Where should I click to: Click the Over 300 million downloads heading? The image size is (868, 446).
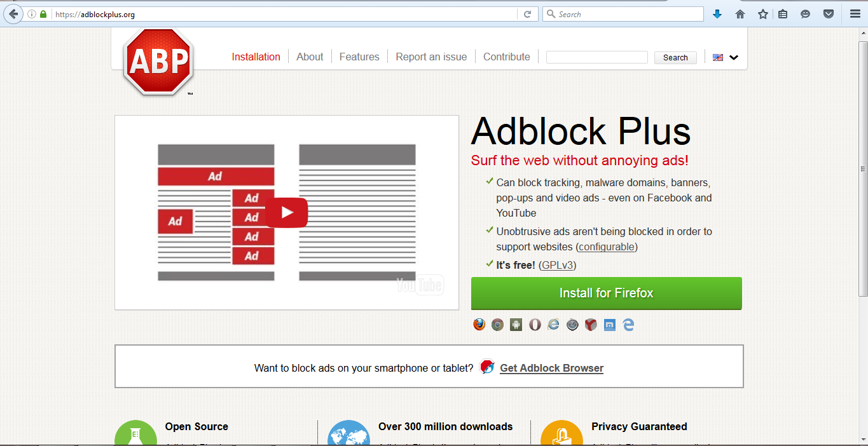point(445,426)
